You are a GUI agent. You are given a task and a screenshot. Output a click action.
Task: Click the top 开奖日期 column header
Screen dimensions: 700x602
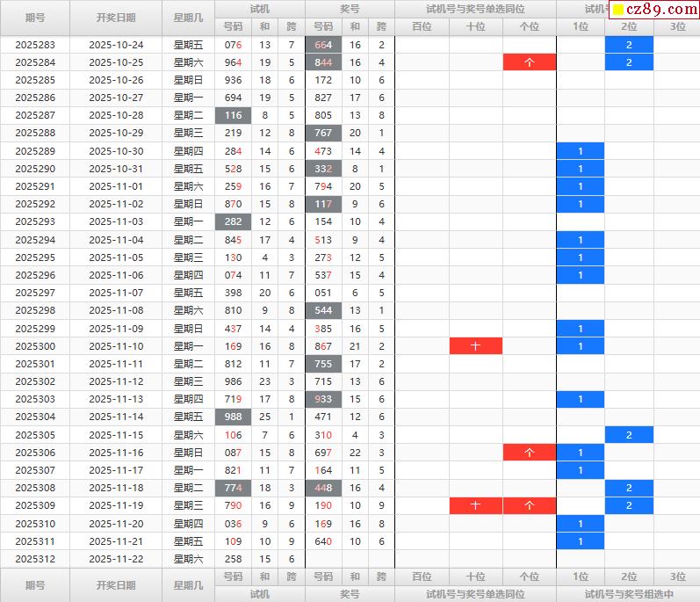tap(116, 18)
